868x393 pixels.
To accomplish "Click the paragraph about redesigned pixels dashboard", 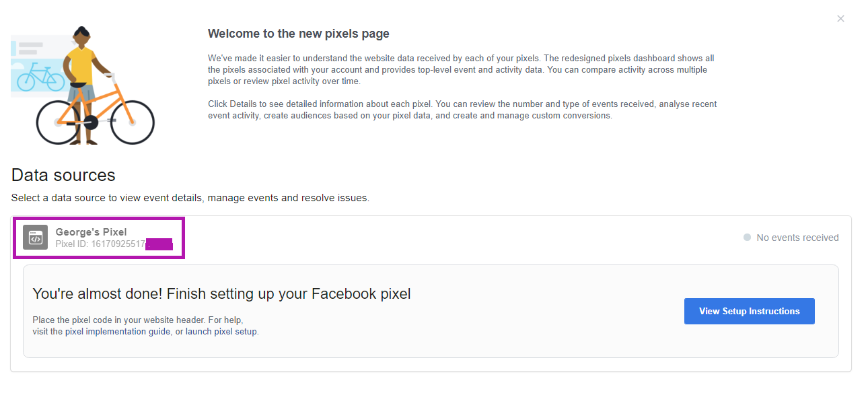I will (x=462, y=70).
